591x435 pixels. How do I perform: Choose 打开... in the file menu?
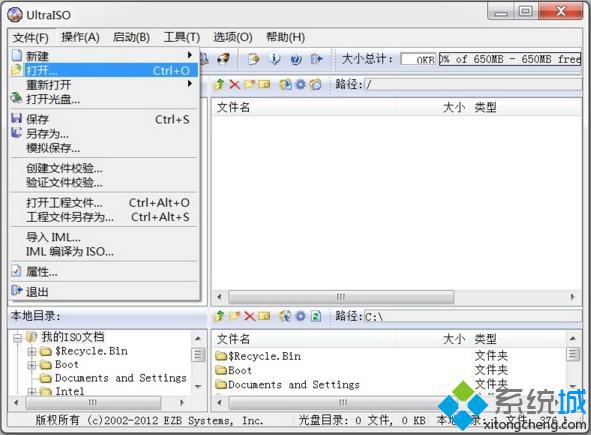coord(104,70)
